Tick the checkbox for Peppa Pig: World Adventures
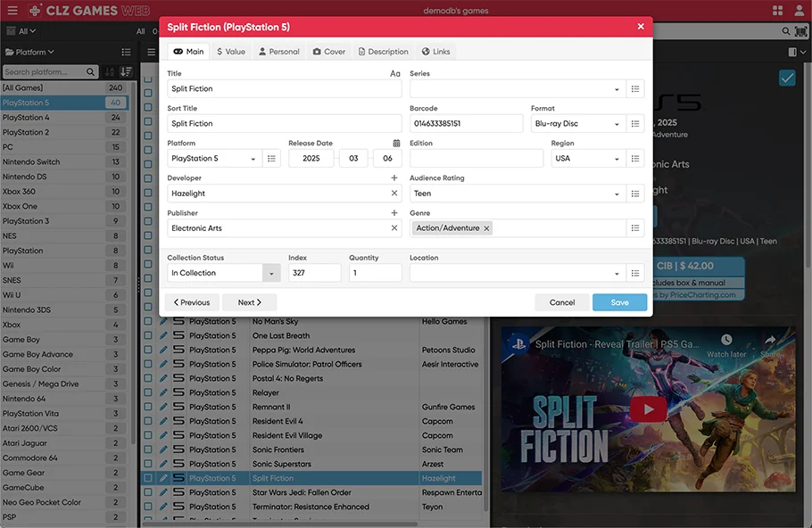The image size is (812, 528). pyautogui.click(x=148, y=350)
